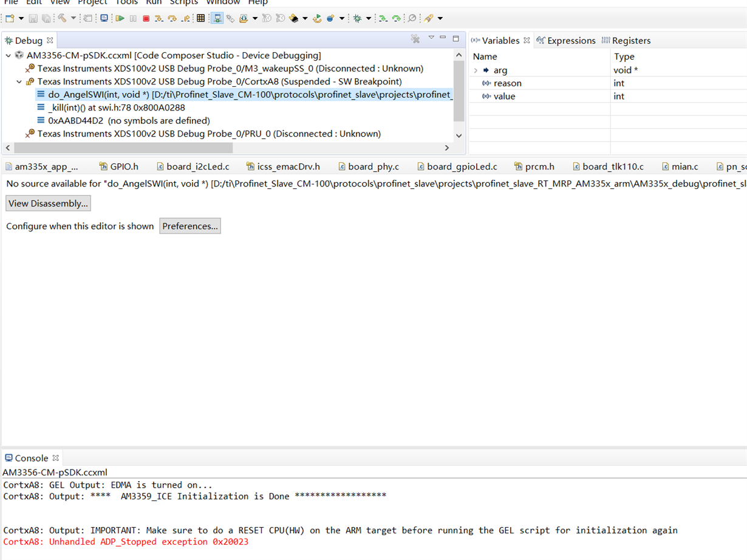The width and height of the screenshot is (747, 560).
Task: Click the Debug view scroll down arrow
Action: [x=459, y=136]
